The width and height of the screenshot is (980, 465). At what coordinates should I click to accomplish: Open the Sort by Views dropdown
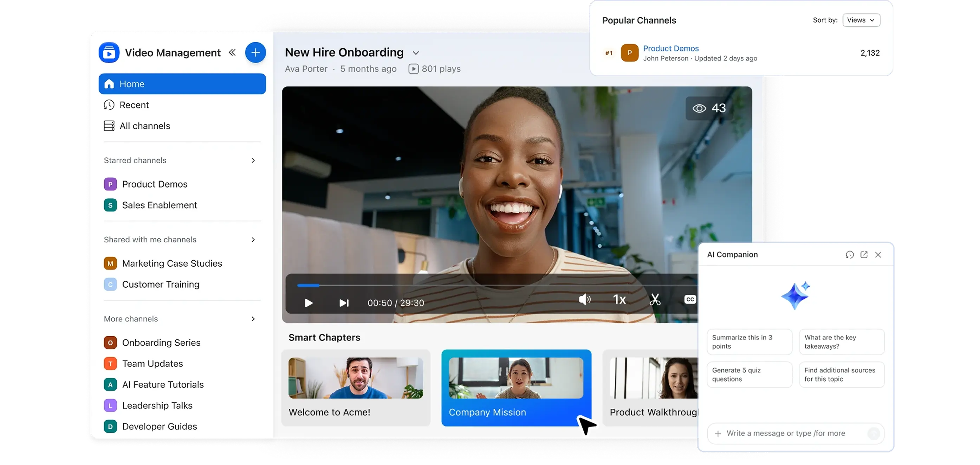[x=861, y=20]
